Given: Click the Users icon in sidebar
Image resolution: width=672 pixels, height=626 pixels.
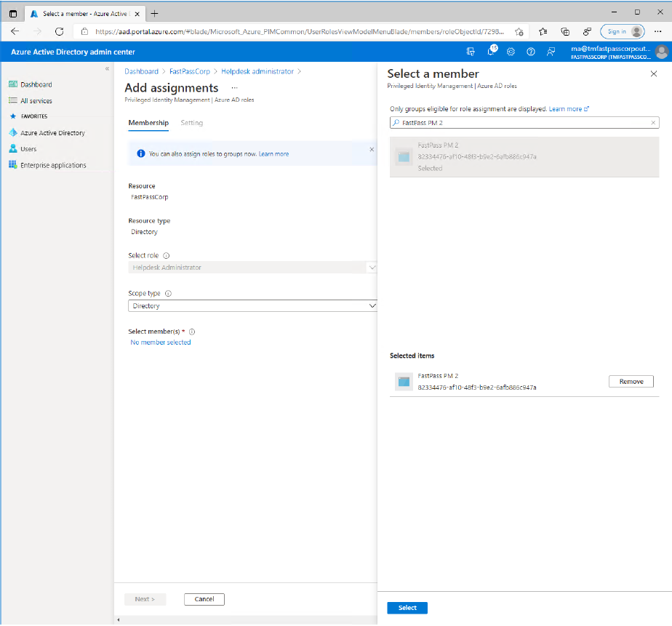Looking at the screenshot, I should [13, 149].
